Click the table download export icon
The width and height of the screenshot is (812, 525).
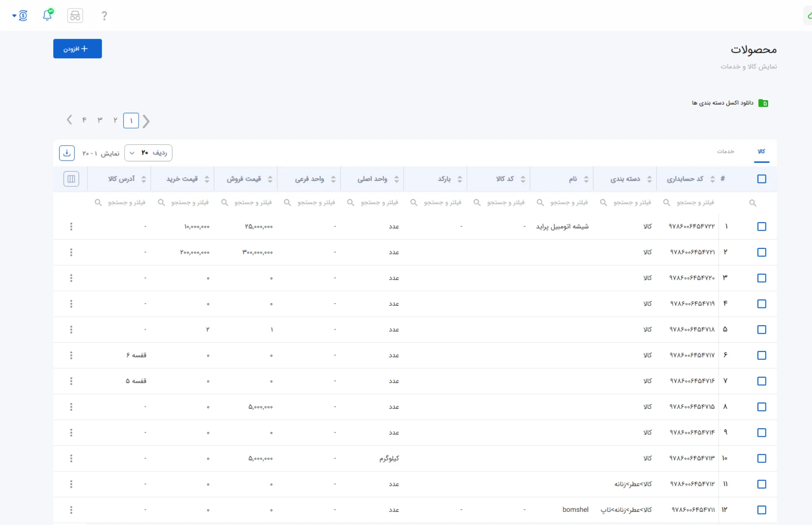(67, 153)
